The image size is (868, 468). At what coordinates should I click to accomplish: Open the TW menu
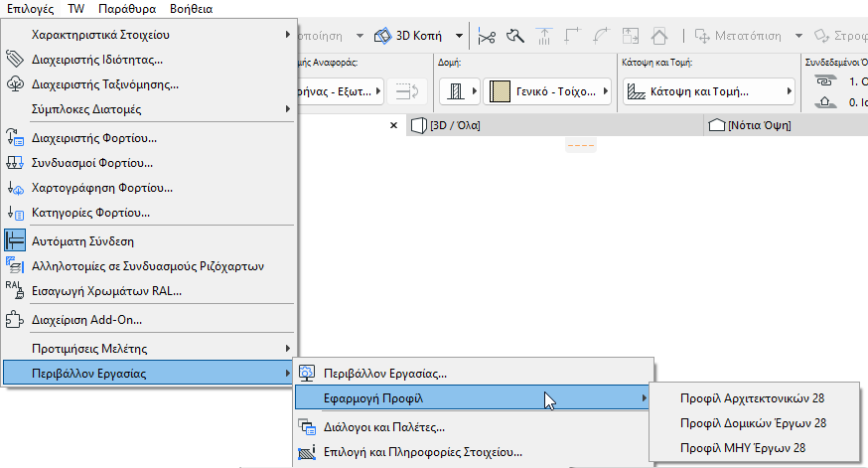[x=75, y=9]
